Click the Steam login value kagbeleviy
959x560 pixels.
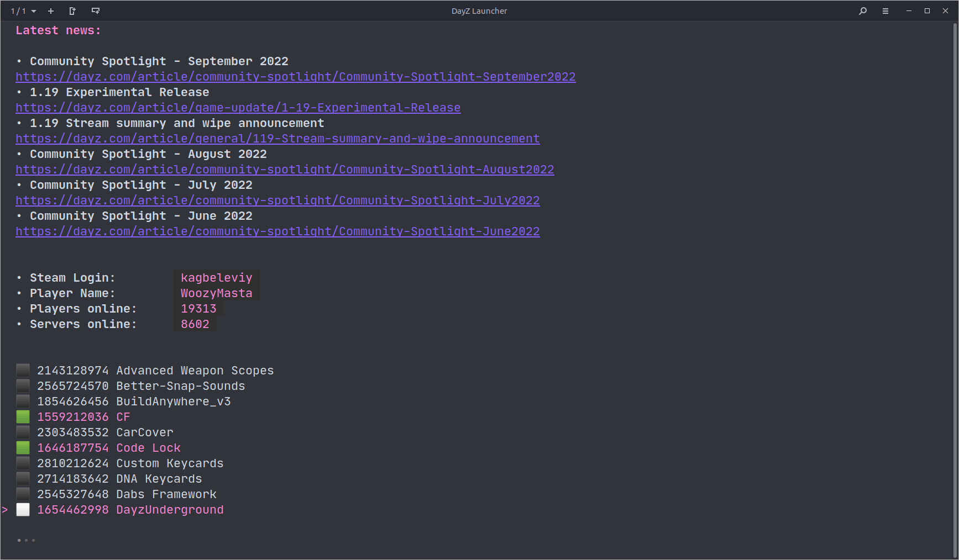217,278
